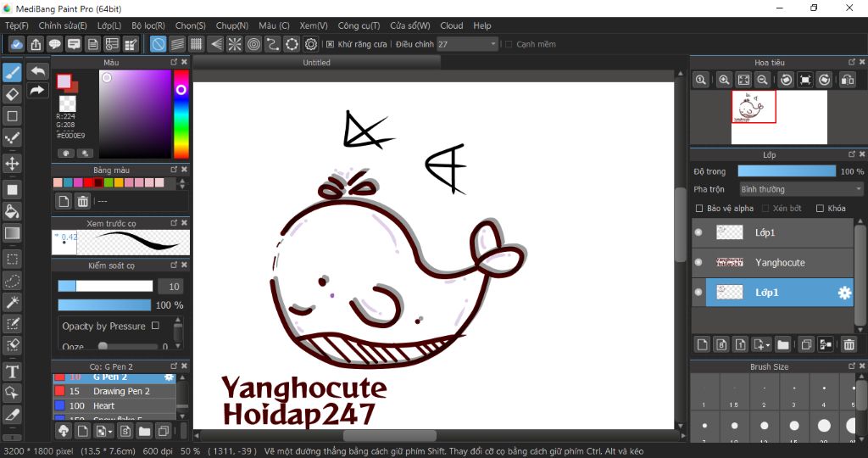Screen dimensions: 868x458
Task: Enable the Khóa layer lock checkbox
Action: [820, 209]
